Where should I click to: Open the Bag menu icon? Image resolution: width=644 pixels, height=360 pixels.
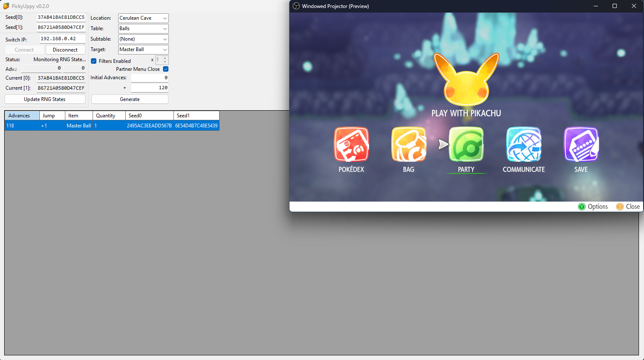409,144
